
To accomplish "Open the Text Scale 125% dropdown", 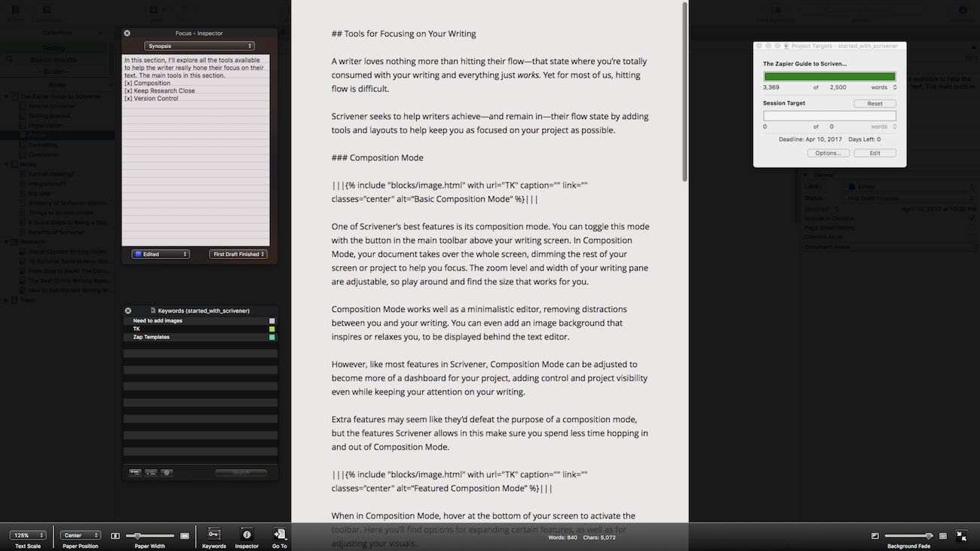I will 28,535.
